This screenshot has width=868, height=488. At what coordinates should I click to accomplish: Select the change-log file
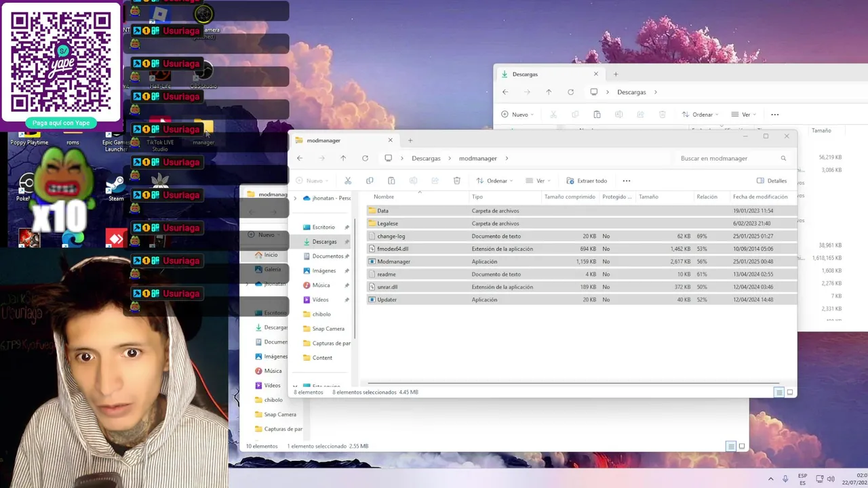click(x=581, y=236)
